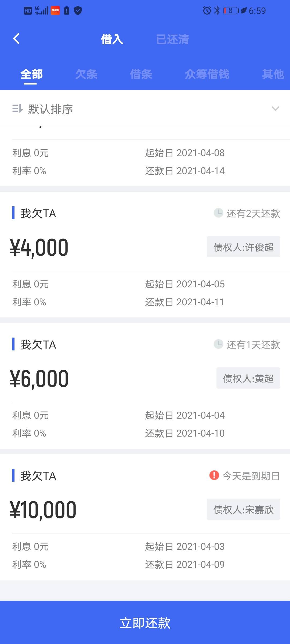The height and width of the screenshot is (644, 290).
Task: Open the 默认排序 sort selector
Action: click(x=50, y=109)
